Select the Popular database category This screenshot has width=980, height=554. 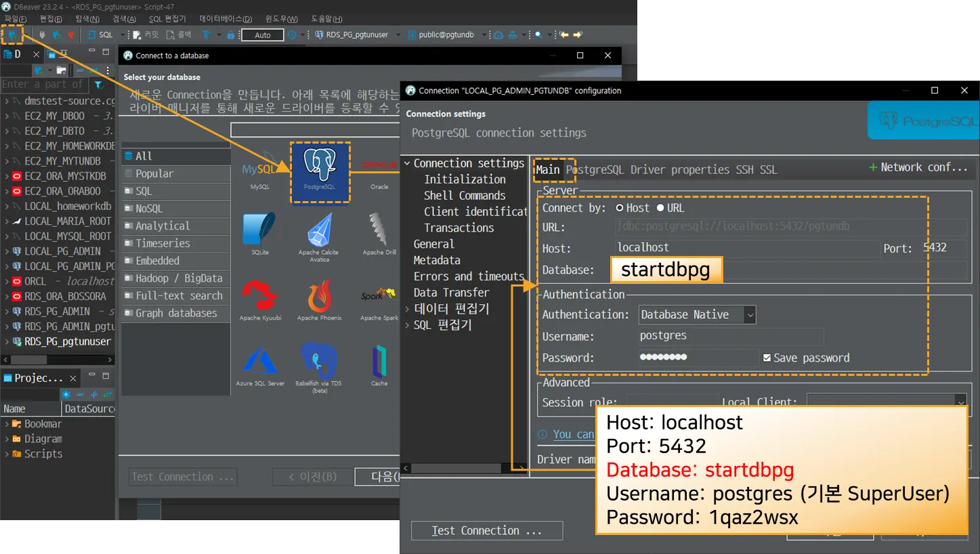pyautogui.click(x=154, y=174)
